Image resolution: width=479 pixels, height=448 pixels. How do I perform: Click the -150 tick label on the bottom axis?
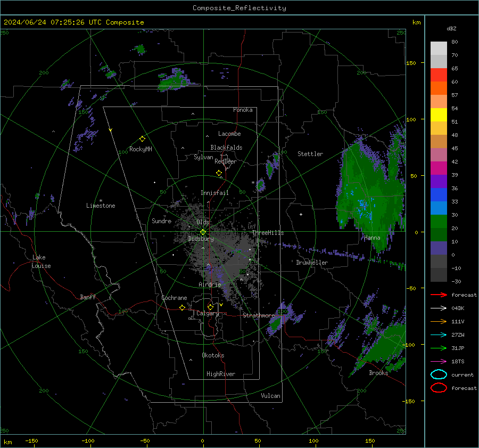click(x=31, y=441)
